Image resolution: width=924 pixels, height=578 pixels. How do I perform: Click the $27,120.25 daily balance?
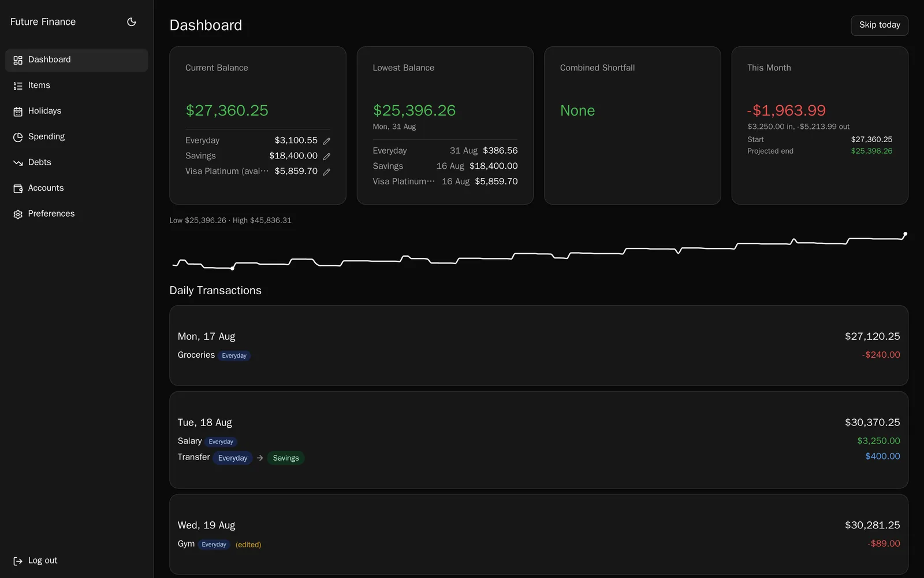[x=873, y=336]
